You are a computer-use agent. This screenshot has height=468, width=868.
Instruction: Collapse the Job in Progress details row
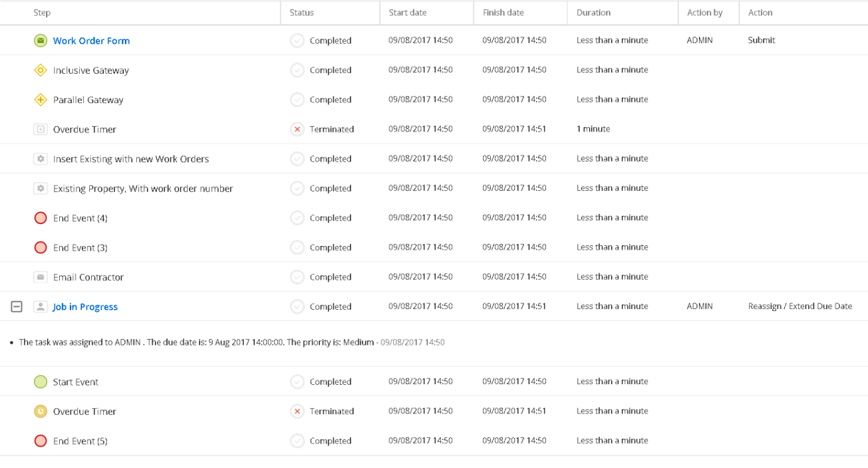point(17,306)
